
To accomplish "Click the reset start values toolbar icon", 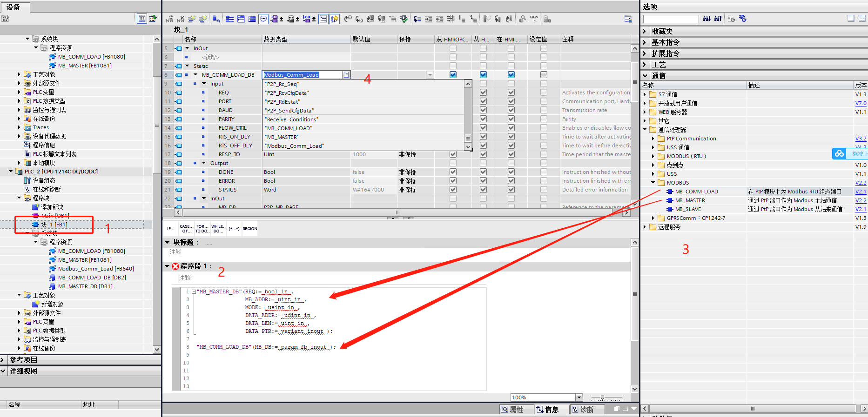I will coord(216,19).
